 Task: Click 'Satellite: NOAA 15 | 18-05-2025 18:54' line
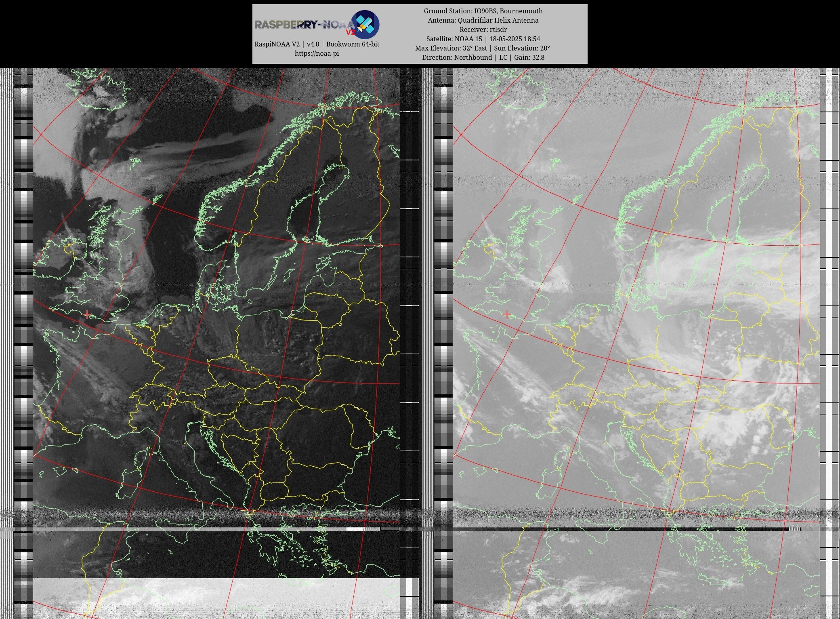[483, 39]
